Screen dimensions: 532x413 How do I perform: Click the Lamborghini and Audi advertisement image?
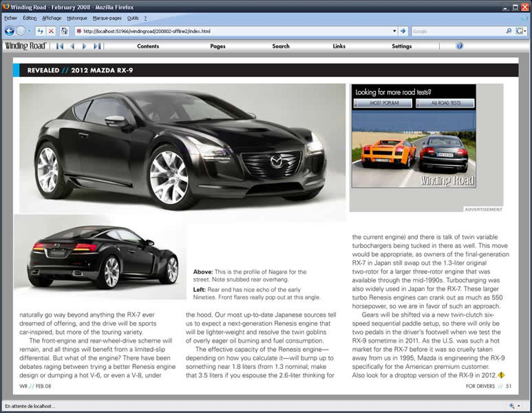click(414, 149)
